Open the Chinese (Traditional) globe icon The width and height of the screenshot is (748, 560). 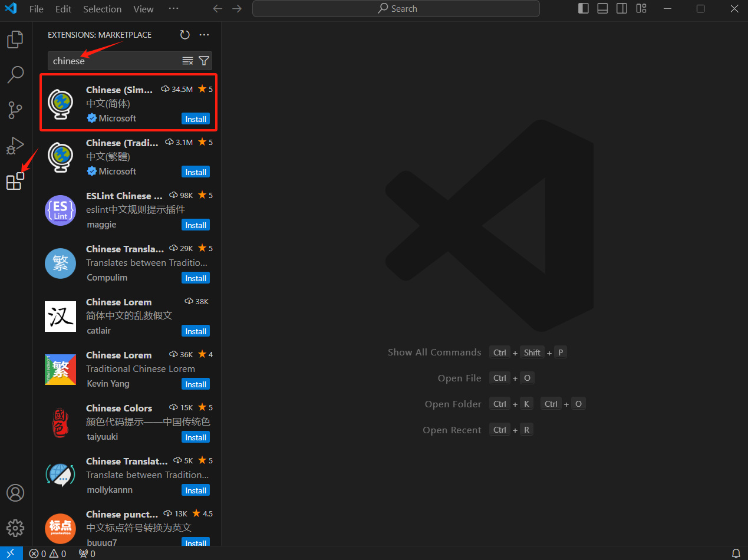coord(60,157)
